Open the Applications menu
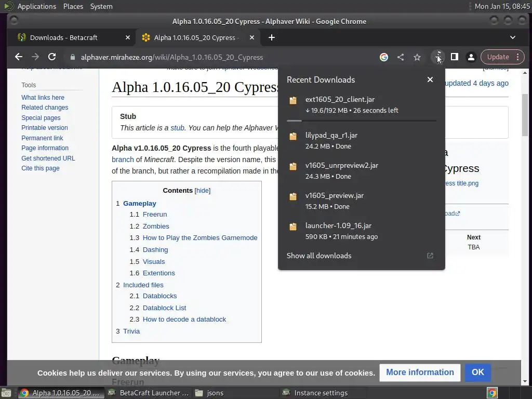Viewport: 532px width, 399px height. point(37,6)
